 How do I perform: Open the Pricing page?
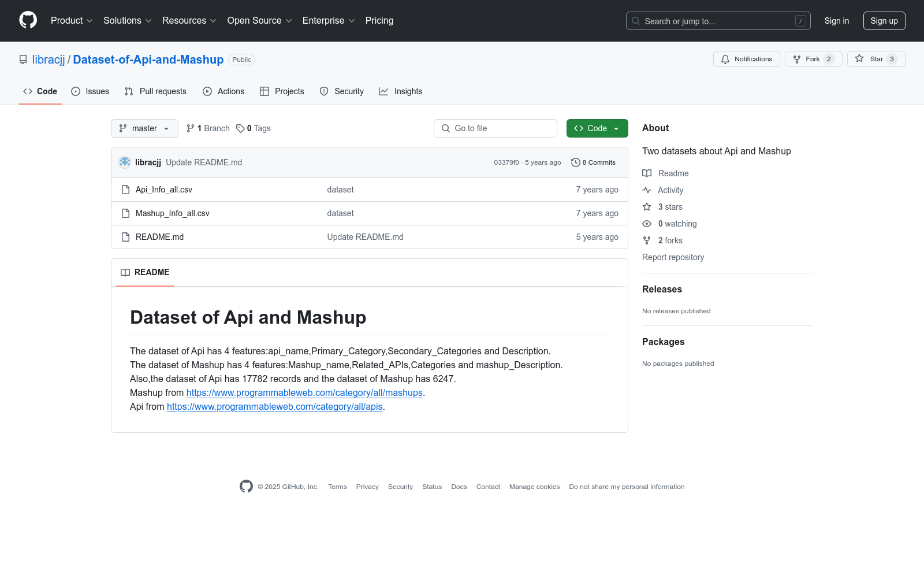click(x=379, y=21)
